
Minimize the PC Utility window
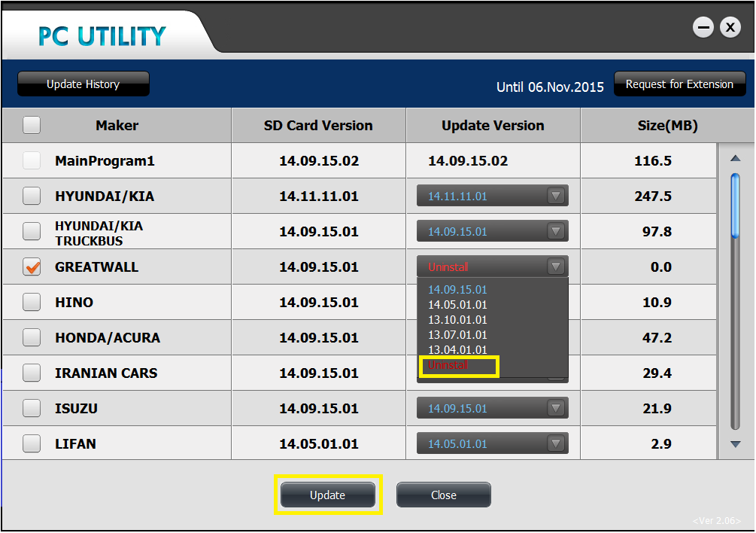[x=703, y=28]
